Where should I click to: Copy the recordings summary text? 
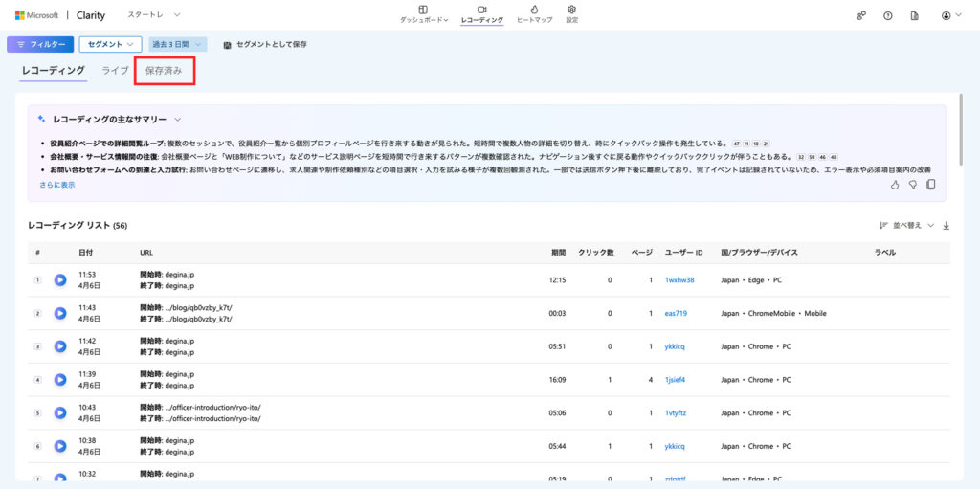click(930, 185)
